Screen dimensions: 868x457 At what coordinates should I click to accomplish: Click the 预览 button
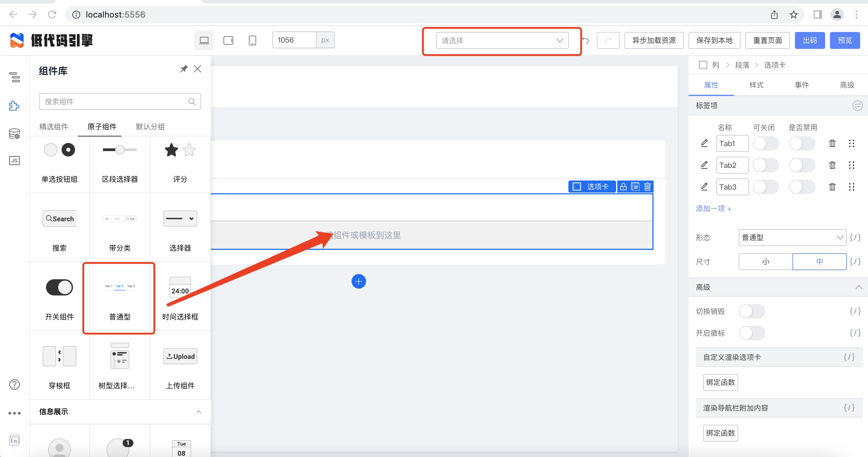tap(845, 40)
